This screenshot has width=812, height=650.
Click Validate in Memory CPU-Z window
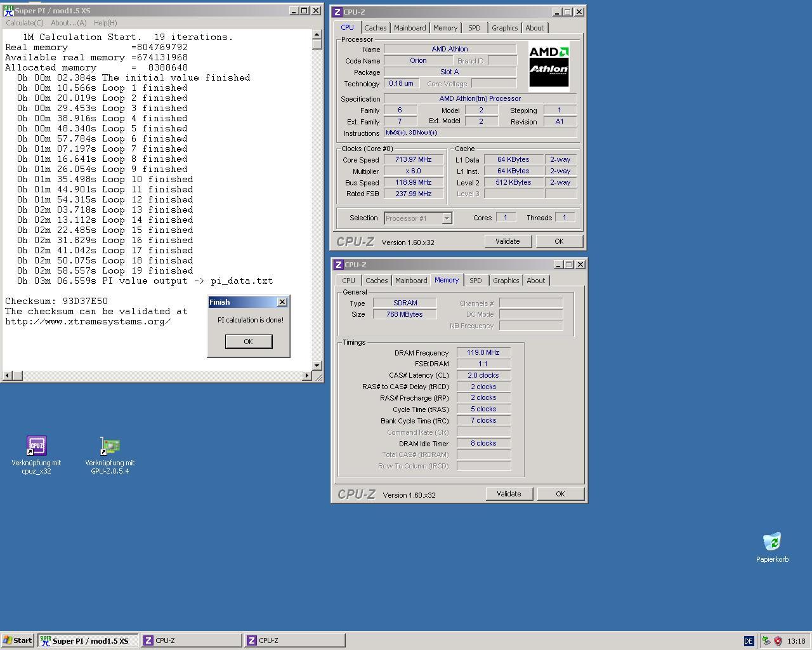pyautogui.click(x=509, y=494)
